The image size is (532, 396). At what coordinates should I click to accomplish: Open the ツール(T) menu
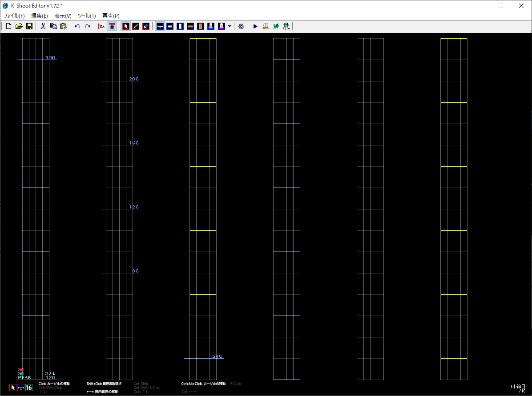coord(87,16)
